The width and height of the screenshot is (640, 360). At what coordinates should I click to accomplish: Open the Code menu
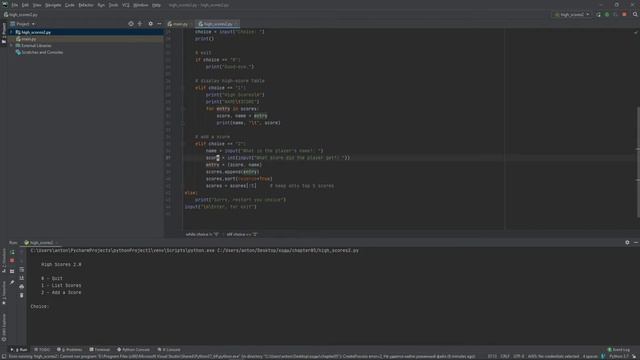click(70, 5)
